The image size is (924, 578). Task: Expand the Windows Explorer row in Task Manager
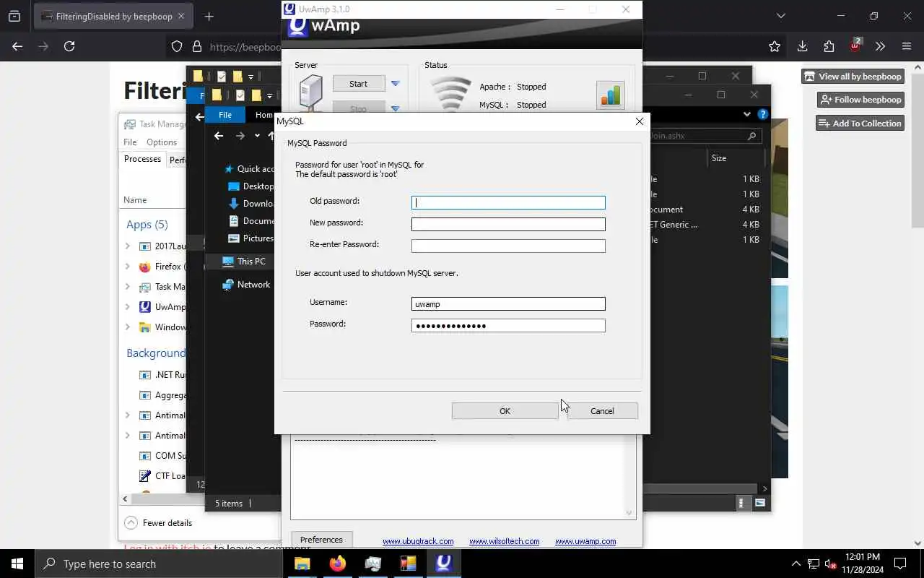click(128, 327)
